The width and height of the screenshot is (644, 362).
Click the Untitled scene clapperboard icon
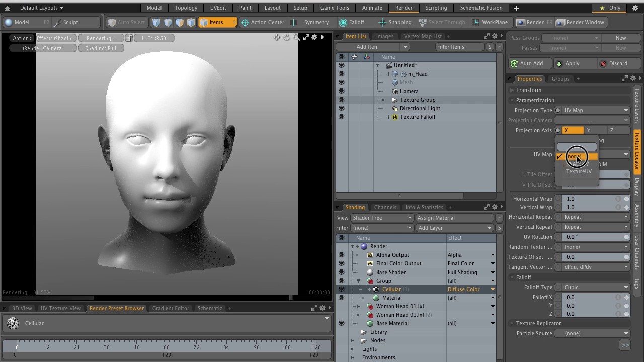[x=389, y=65]
